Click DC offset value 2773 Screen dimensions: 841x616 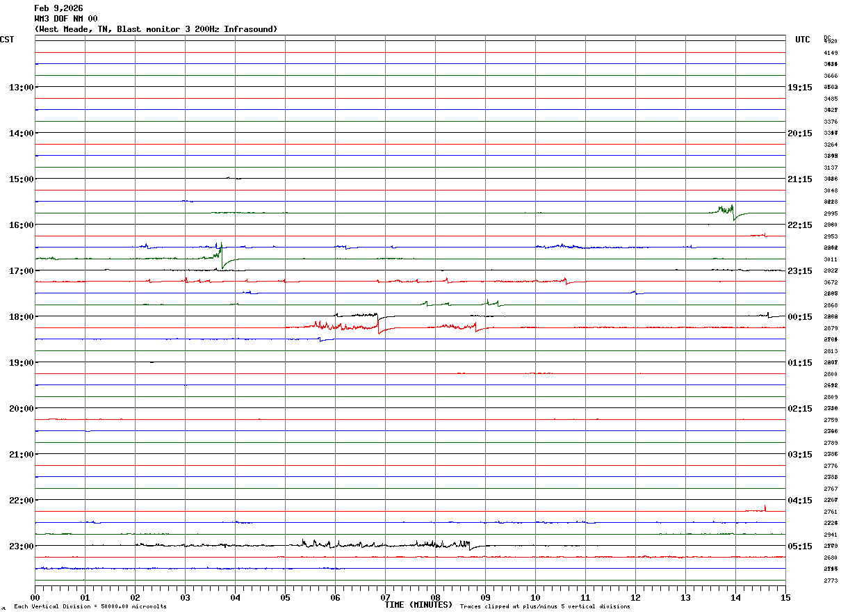click(x=831, y=581)
